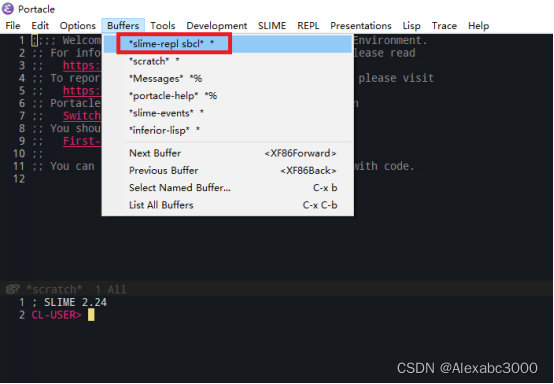The width and height of the screenshot is (554, 384).
Task: Open the Options menu
Action: (77, 26)
